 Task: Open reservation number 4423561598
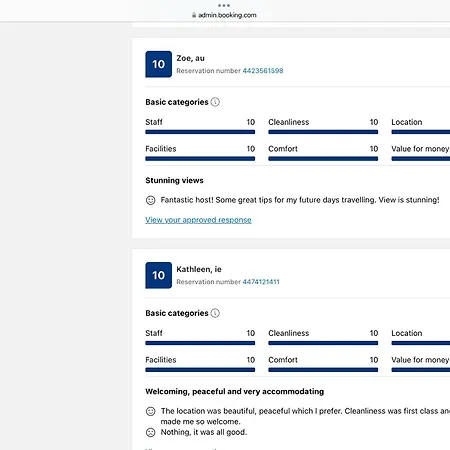point(263,71)
